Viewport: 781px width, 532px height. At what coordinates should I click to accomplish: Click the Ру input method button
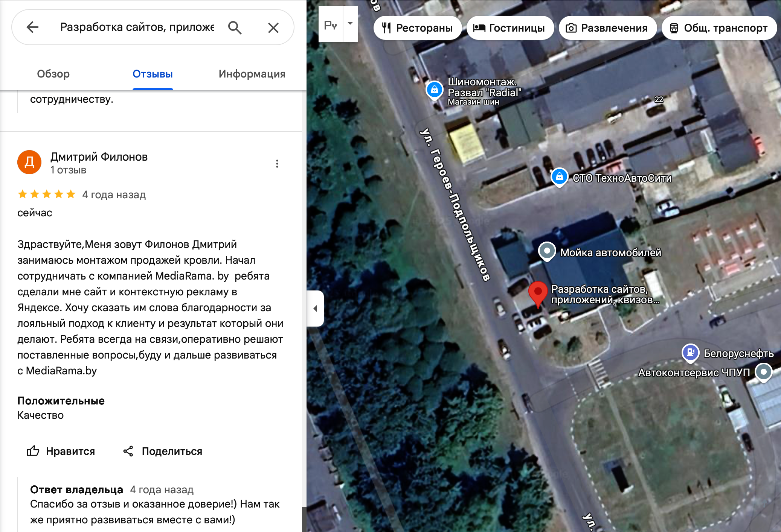[x=331, y=24]
